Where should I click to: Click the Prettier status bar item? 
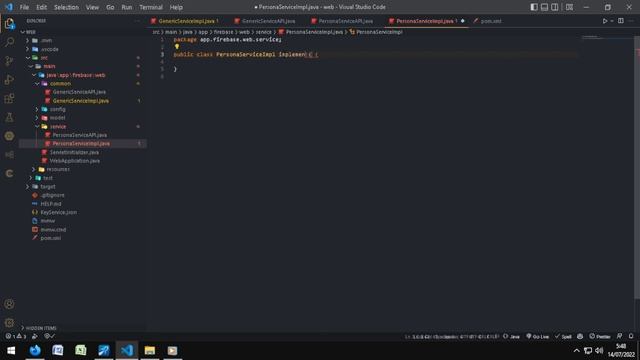pos(600,336)
